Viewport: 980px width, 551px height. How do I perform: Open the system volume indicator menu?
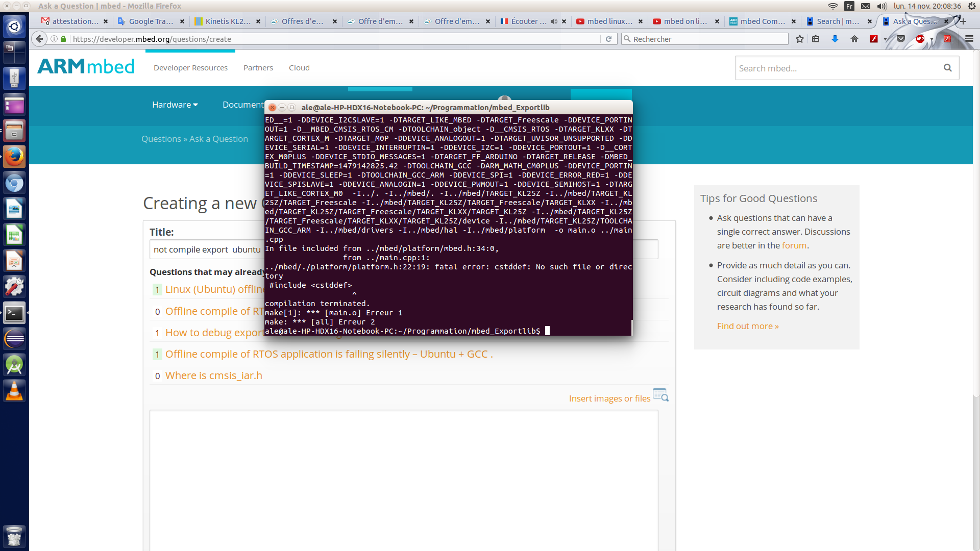(x=882, y=6)
